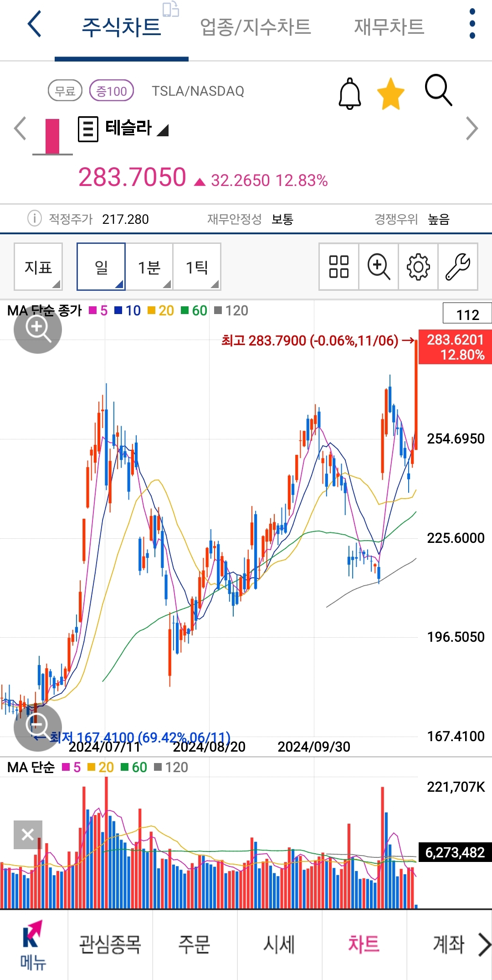Open stock search magnifier icon
The width and height of the screenshot is (492, 980).
pos(438,90)
